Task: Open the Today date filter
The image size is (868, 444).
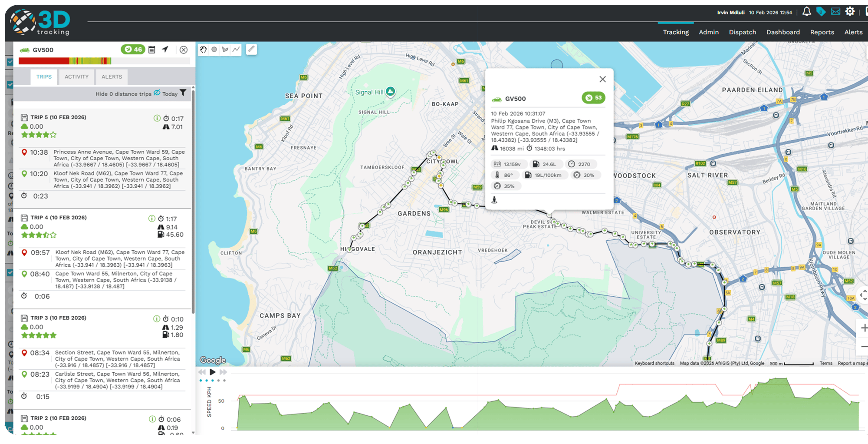Action: coord(174,93)
